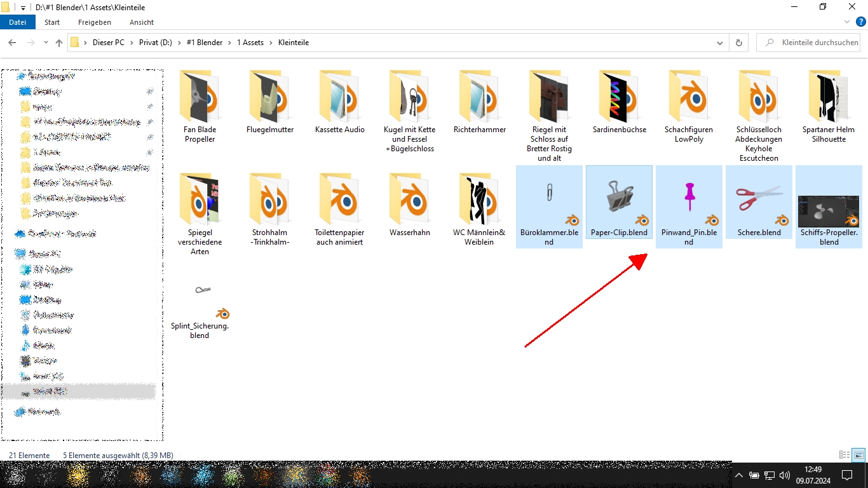
Task: Navigate to '1 Assets' in breadcrumb
Action: click(x=250, y=43)
